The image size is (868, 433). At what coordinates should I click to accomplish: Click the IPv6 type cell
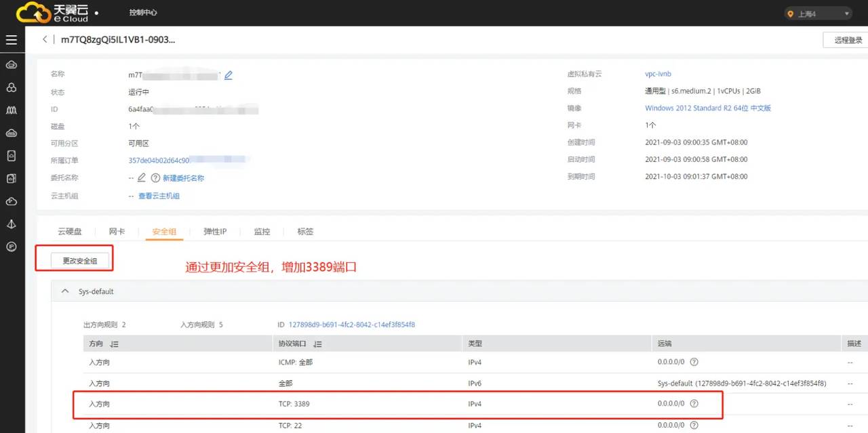(475, 383)
